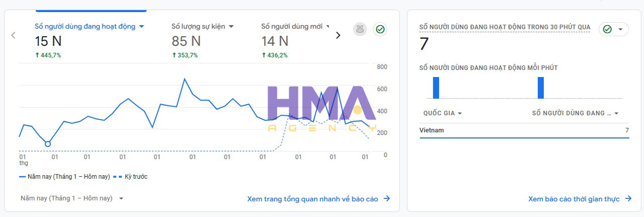Image resolution: width=644 pixels, height=217 pixels.
Task: Click the 'Năm nay (Tháng 1 – Hôm nay)' solid legend entry
Action: [64, 177]
